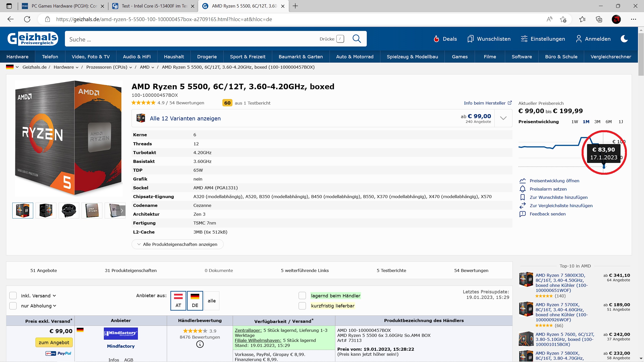This screenshot has height=362, width=644.
Task: Open the Hardware category menu
Action: [x=17, y=57]
